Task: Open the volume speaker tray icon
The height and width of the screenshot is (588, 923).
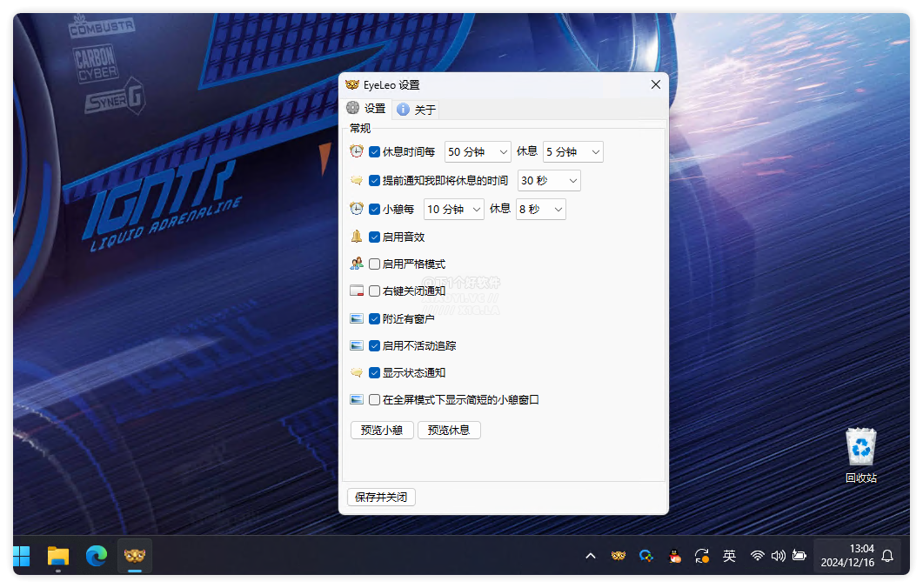Action: [778, 556]
